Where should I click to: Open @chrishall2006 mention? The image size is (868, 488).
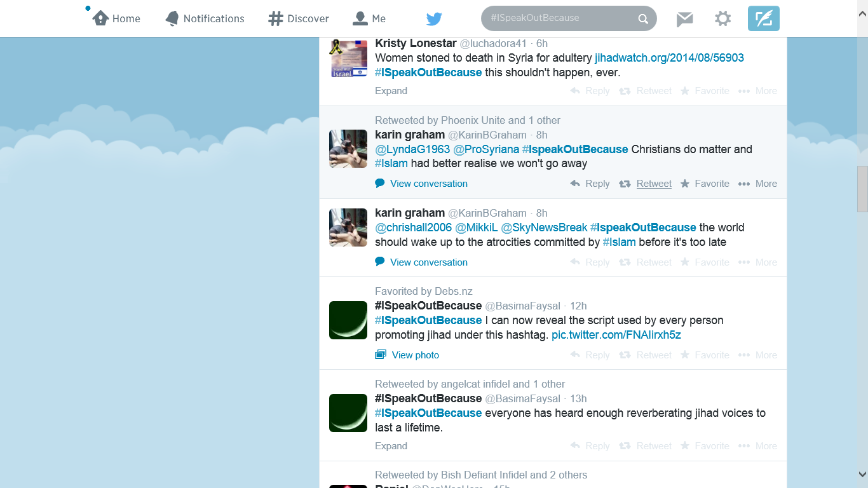(413, 227)
